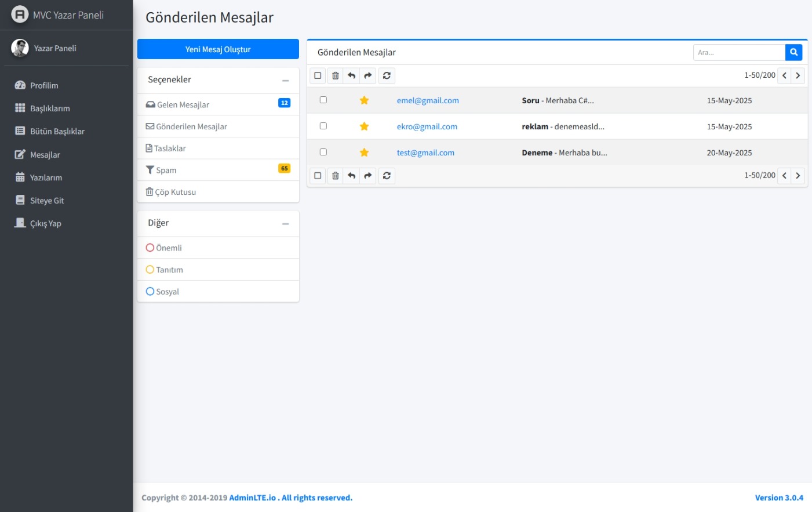Click the star on test@gmail.com row
This screenshot has height=512, width=812.
(364, 152)
